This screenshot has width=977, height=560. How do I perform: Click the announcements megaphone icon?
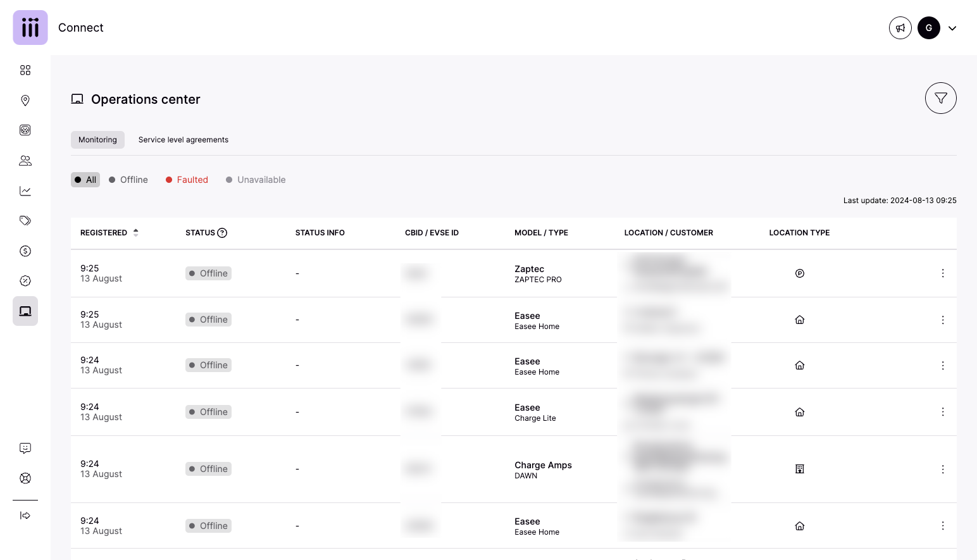900,28
